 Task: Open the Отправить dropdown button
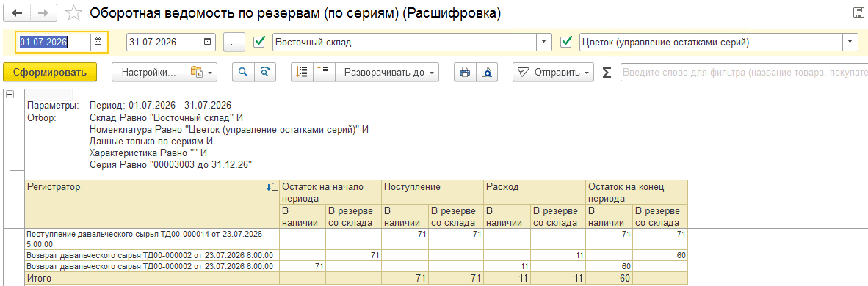click(553, 73)
